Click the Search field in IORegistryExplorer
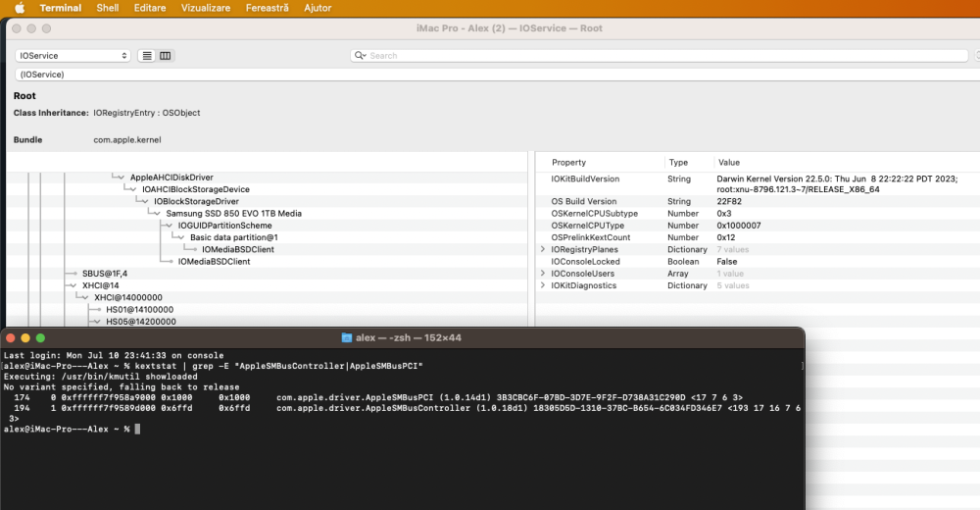980x510 pixels. 660,56
